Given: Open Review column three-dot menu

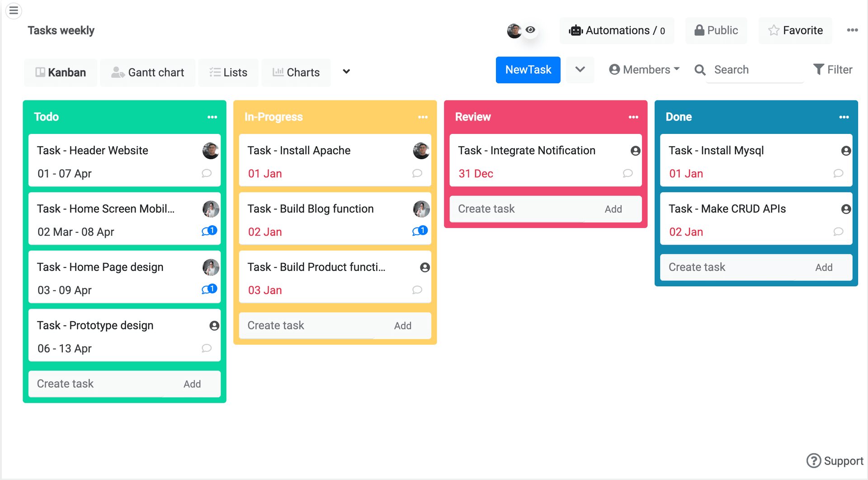Looking at the screenshot, I should click(633, 117).
